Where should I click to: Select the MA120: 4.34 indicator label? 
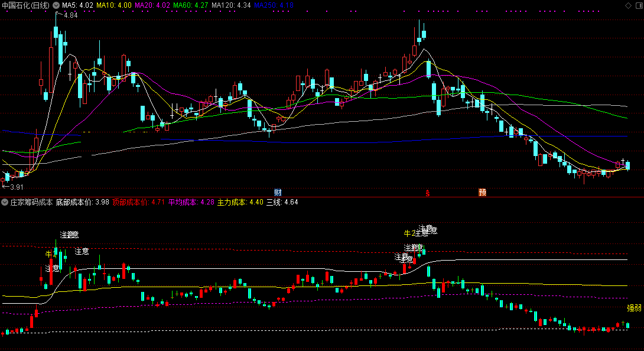(x=231, y=5)
